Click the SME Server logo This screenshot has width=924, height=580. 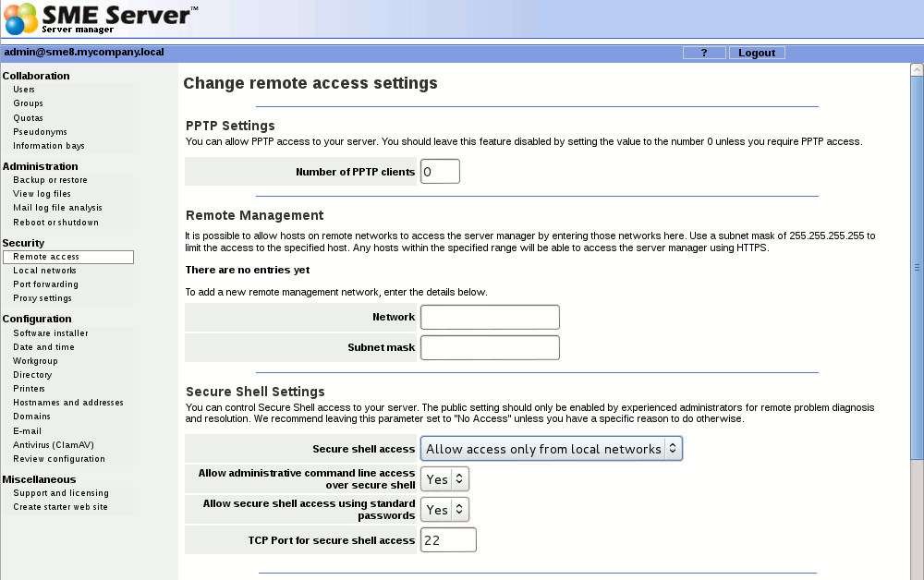(101, 18)
